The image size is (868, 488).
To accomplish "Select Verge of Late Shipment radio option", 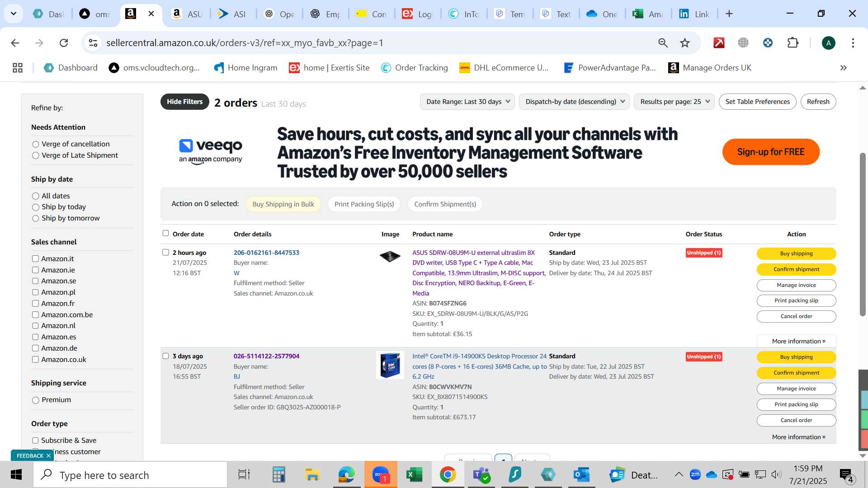I will [x=36, y=155].
